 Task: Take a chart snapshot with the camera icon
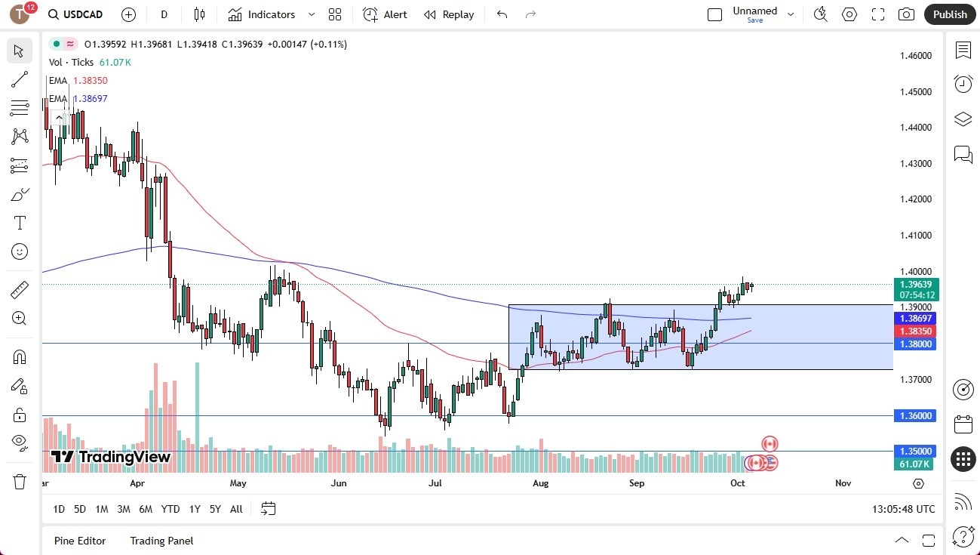pos(906,14)
